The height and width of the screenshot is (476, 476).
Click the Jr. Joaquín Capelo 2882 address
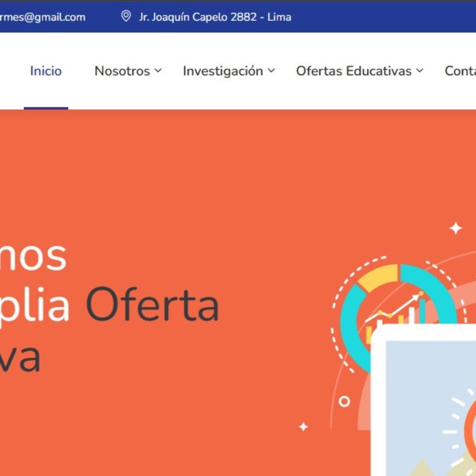pos(215,17)
